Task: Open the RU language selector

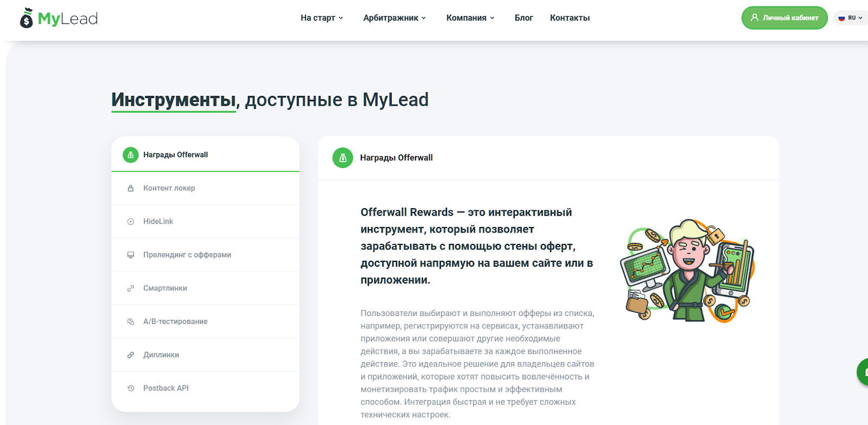Action: click(851, 18)
